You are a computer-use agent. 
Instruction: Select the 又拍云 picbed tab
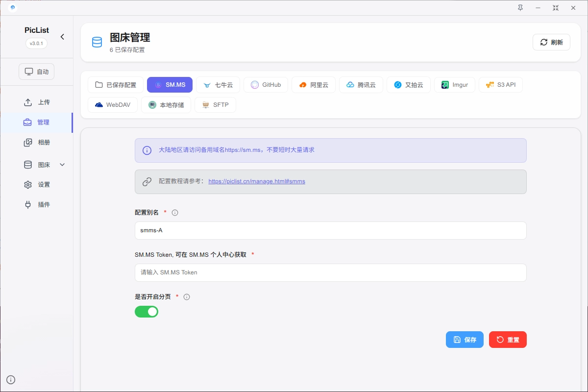408,85
